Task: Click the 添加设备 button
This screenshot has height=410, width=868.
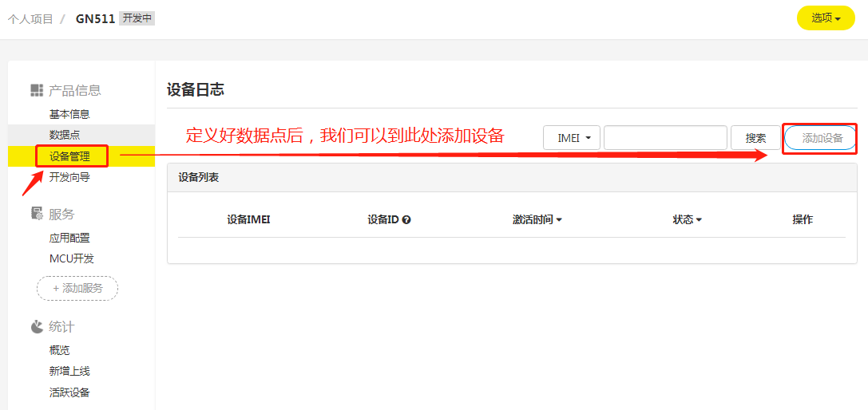Action: (x=822, y=138)
